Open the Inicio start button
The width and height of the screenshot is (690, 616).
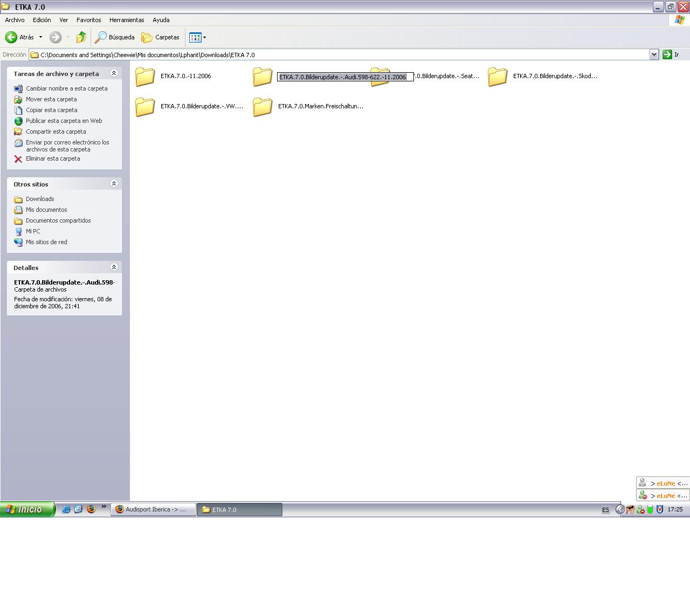[27, 509]
